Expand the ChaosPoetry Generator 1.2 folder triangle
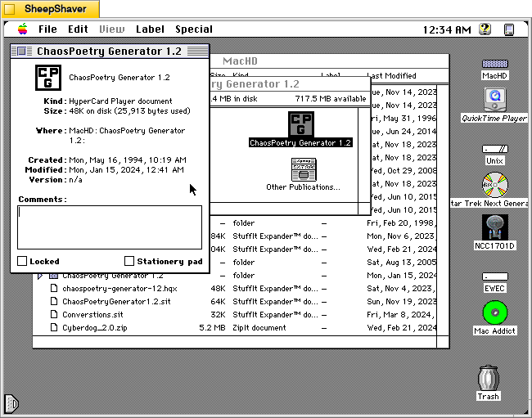 (x=40, y=276)
